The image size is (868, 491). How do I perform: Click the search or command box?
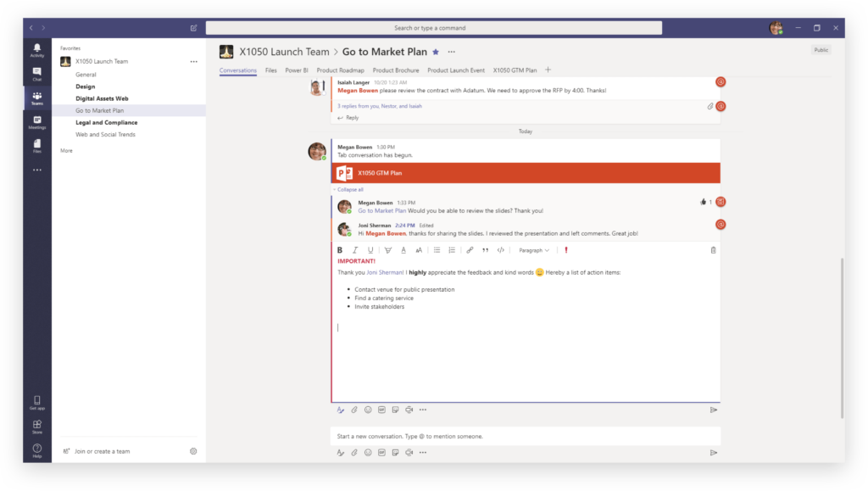(433, 28)
